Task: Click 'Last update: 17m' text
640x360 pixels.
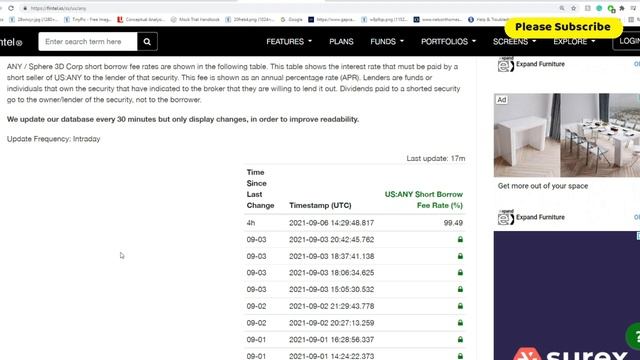Action: pos(436,158)
